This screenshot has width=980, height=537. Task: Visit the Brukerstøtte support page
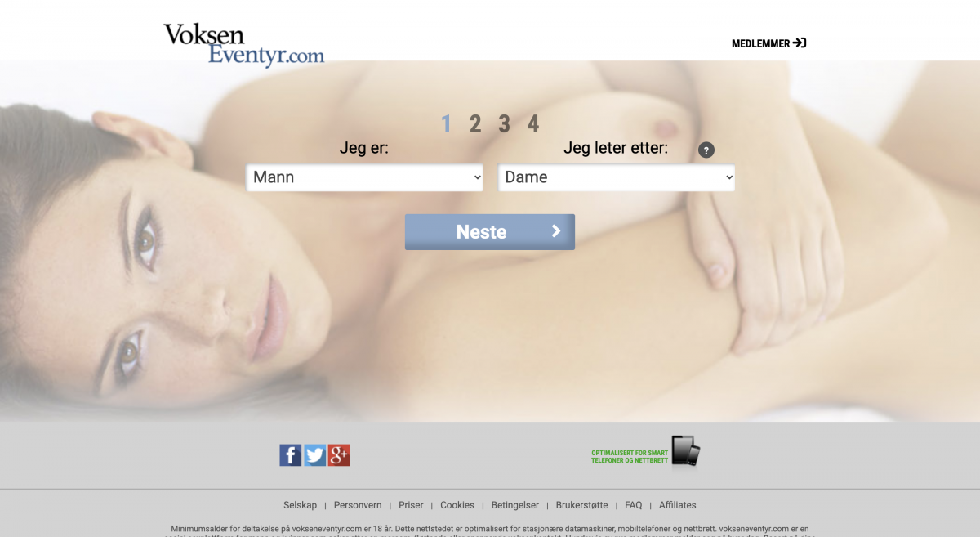pos(581,504)
